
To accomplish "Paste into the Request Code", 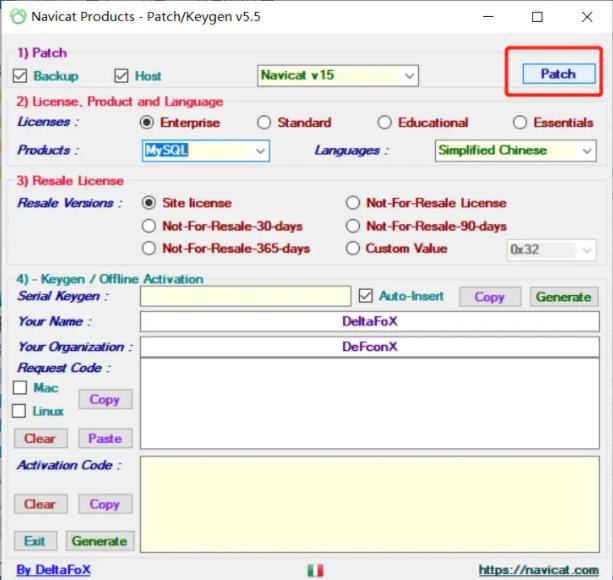I will pyautogui.click(x=105, y=439).
